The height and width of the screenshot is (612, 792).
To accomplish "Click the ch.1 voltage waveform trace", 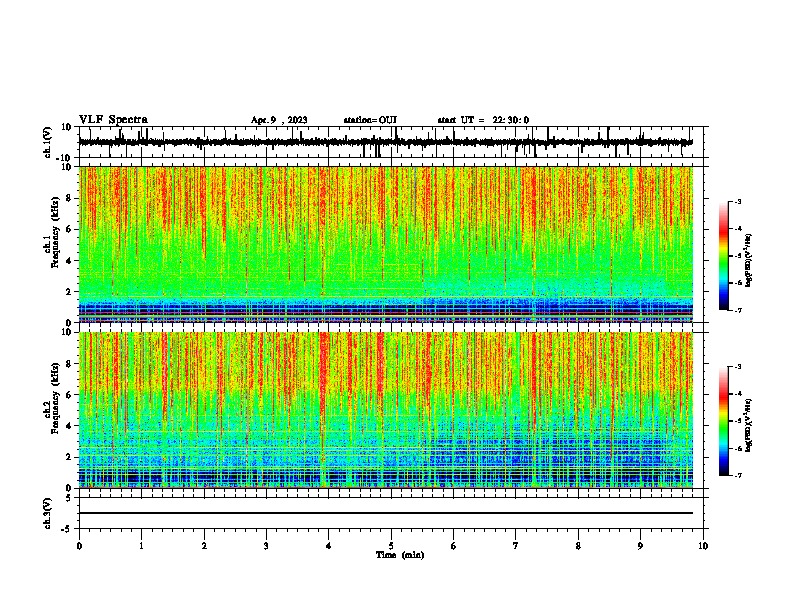I will tap(385, 142).
